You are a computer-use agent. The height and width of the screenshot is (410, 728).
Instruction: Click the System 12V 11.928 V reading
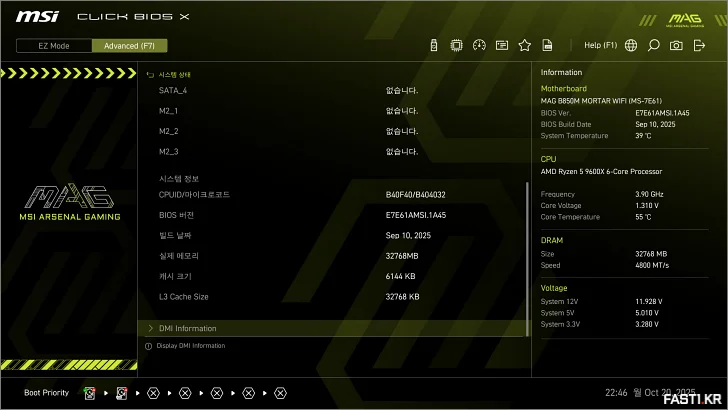pos(649,301)
